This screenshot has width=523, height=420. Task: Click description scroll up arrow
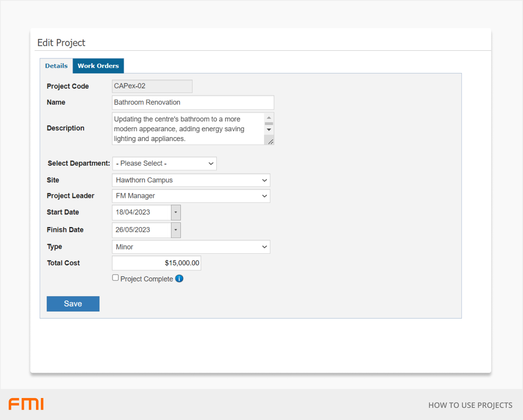coord(269,118)
